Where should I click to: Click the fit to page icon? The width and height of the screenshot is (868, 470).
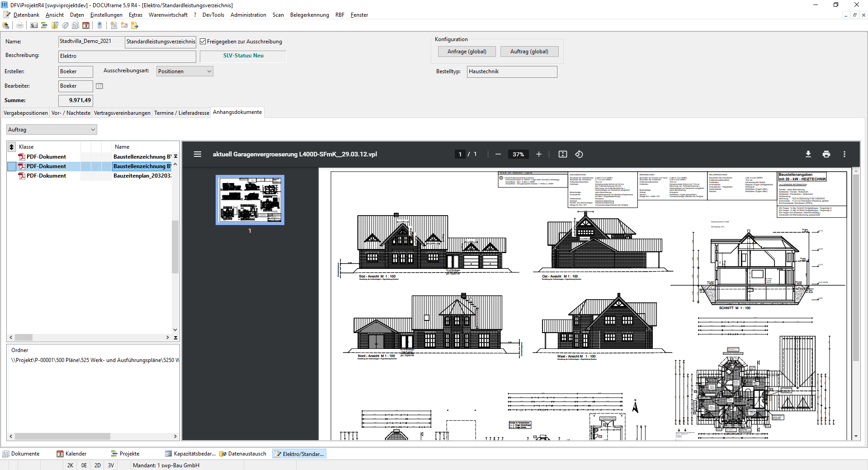click(x=563, y=154)
